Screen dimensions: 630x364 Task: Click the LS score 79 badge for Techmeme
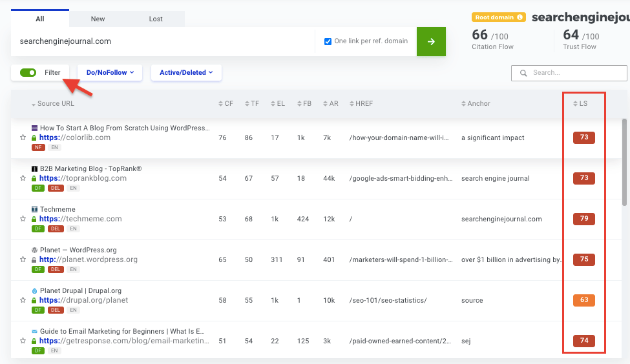click(x=583, y=219)
